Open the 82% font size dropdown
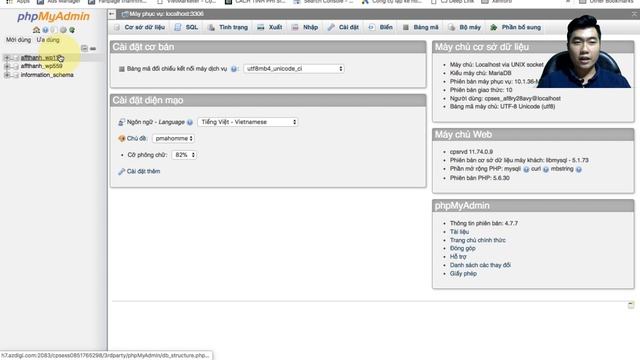640x360 pixels. (184, 155)
